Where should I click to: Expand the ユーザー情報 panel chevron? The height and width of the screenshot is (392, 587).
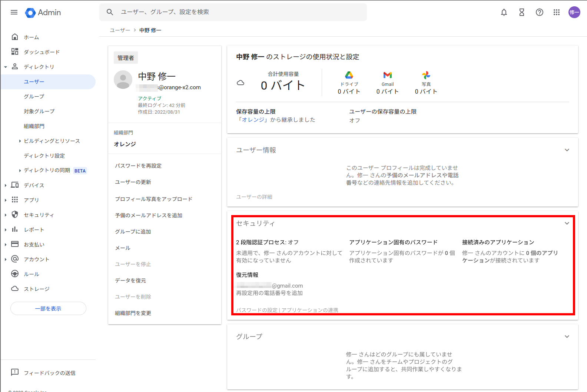(567, 150)
